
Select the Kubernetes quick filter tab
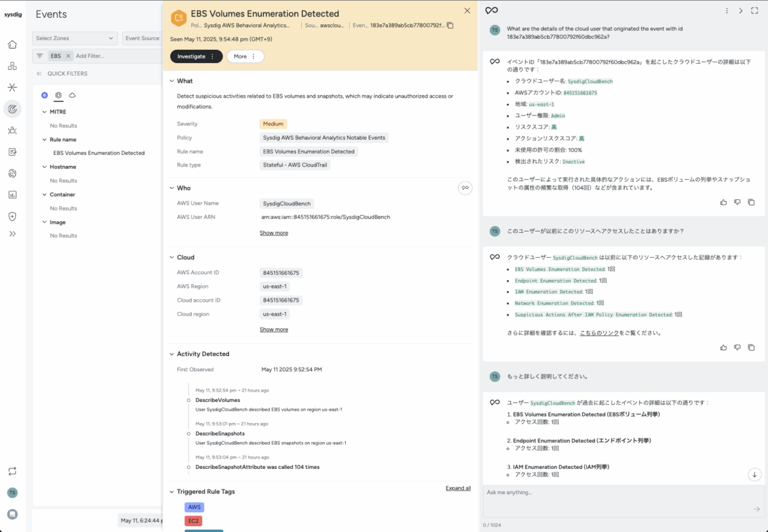click(x=45, y=95)
